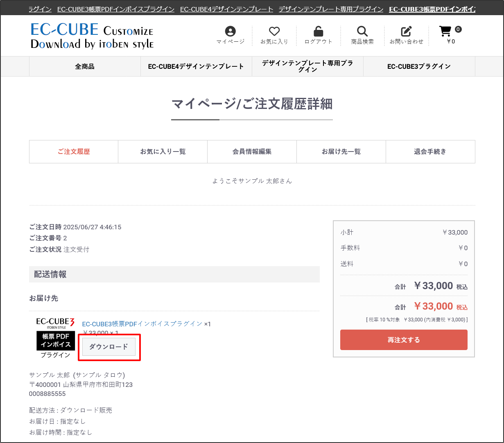504x443 pixels.
Task: Select the ご注文履歴 tab
Action: (x=74, y=151)
